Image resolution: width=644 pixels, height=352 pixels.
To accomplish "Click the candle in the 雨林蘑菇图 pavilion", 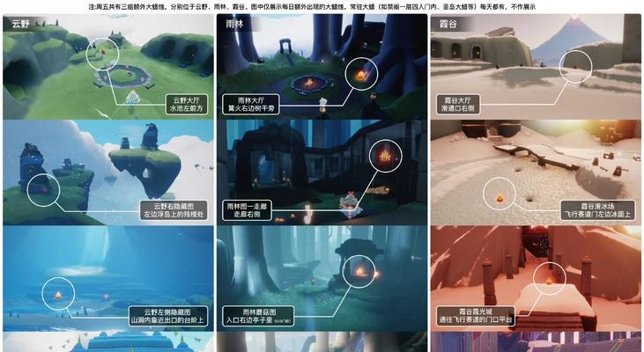I will point(359,271).
